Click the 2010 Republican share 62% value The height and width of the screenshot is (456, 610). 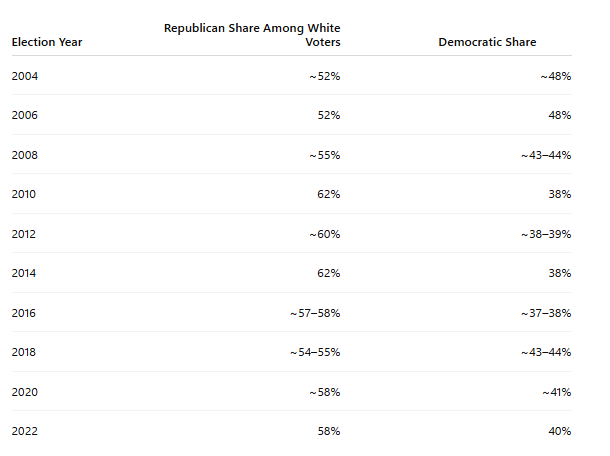pos(329,194)
